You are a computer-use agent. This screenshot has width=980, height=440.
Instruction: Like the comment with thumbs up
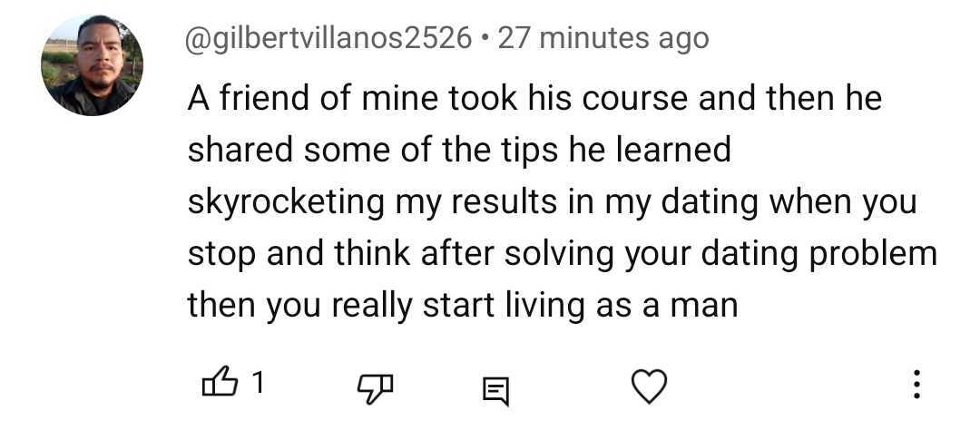click(216, 386)
